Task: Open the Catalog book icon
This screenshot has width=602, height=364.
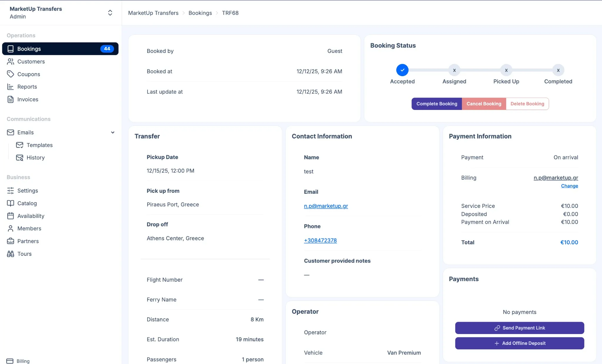Action: click(x=11, y=203)
